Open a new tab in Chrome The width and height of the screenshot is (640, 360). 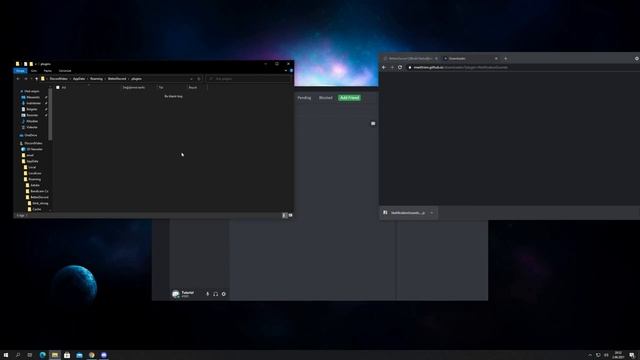coord(505,58)
